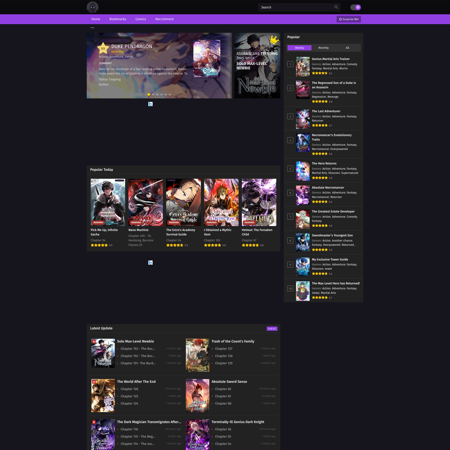Screen dimensions: 450x450
Task: Open Trash of the Count's Family title
Action: coord(233,341)
